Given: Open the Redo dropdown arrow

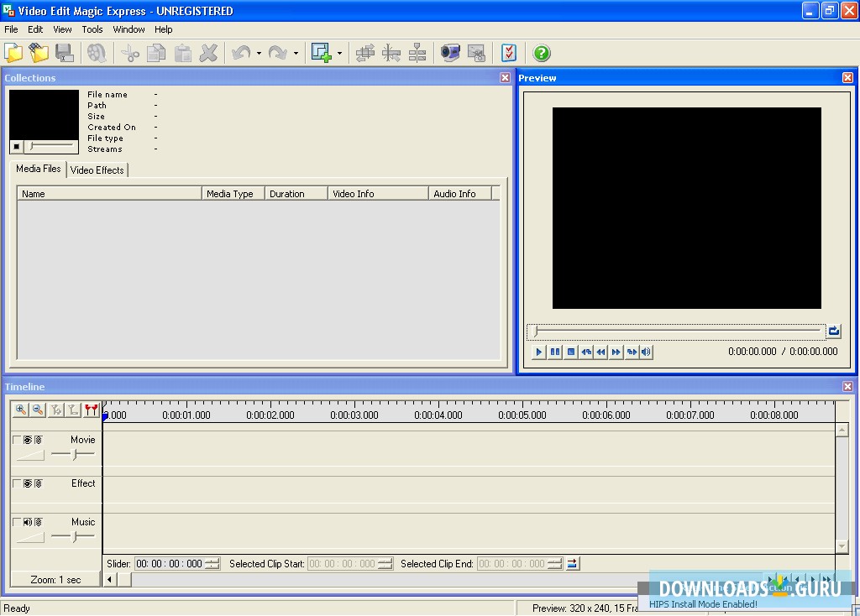Looking at the screenshot, I should [x=296, y=52].
